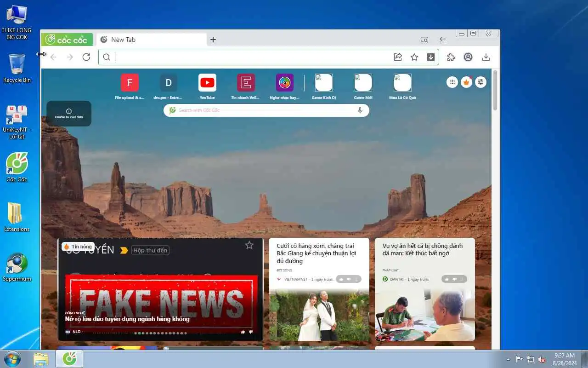Open the YouTube shortcut tile
This screenshot has width=588, height=368.
(x=207, y=86)
